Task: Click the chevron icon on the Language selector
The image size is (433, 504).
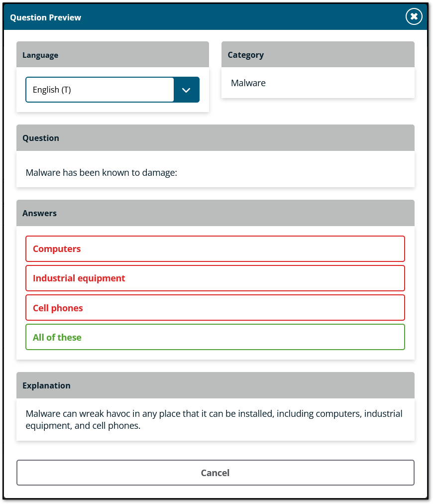Action: (x=186, y=90)
